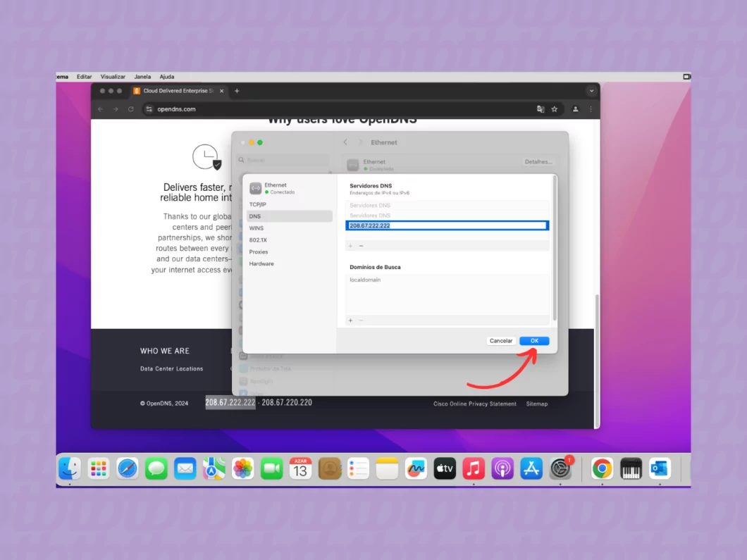Click Chrome translate page icon
The width and height of the screenshot is (747, 560).
[541, 109]
